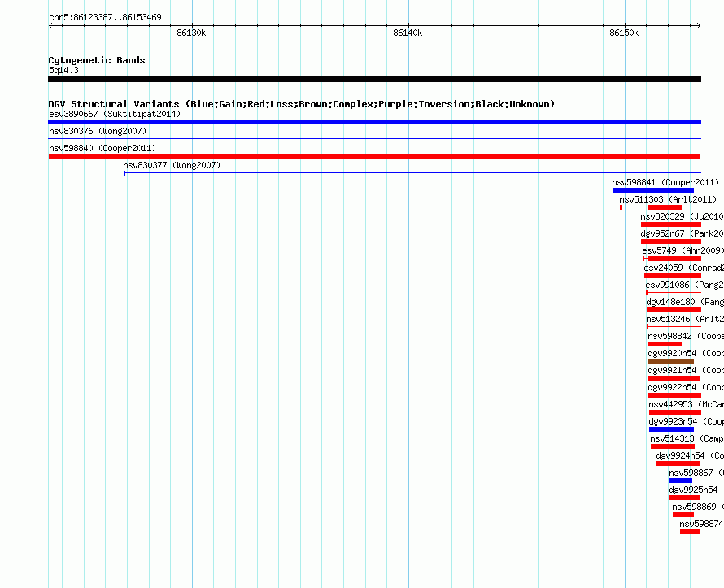Select the brown dgv9920n54 complex bar
Image resolution: width=724 pixels, height=588 pixels.
pyautogui.click(x=671, y=361)
